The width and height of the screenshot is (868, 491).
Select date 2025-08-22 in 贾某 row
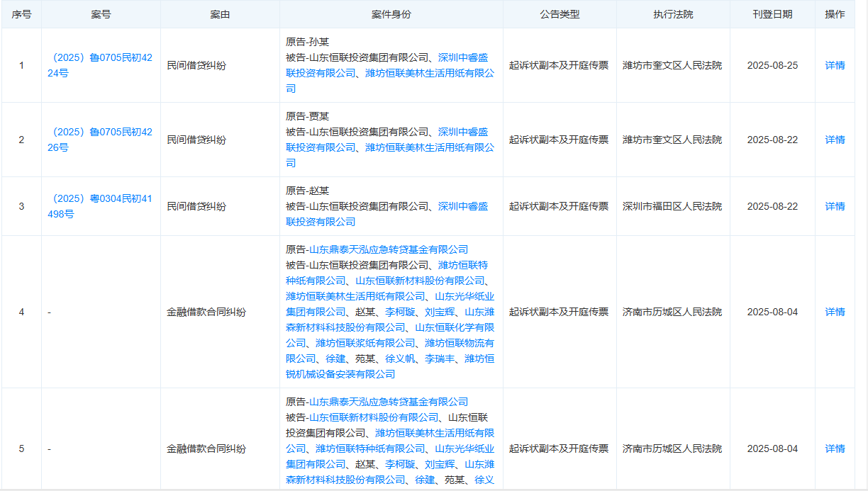point(772,140)
